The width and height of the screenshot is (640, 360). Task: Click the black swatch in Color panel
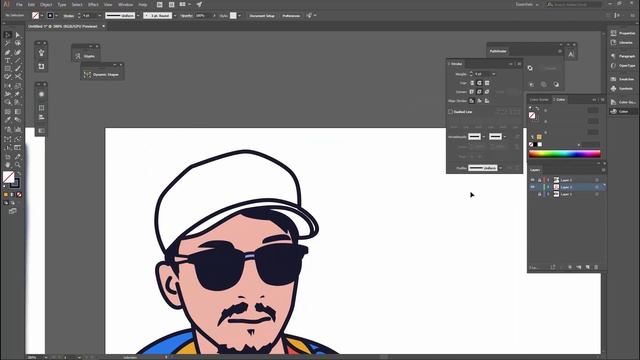tap(535, 144)
